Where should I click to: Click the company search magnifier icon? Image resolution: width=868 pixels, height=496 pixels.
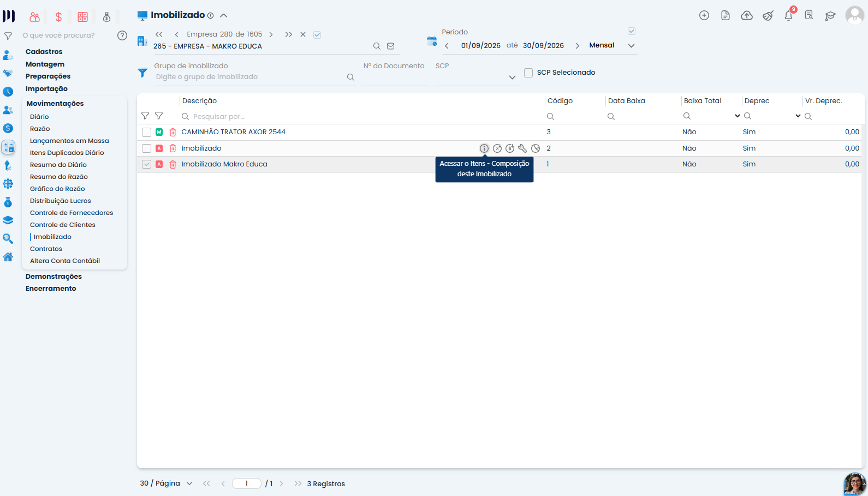(377, 46)
